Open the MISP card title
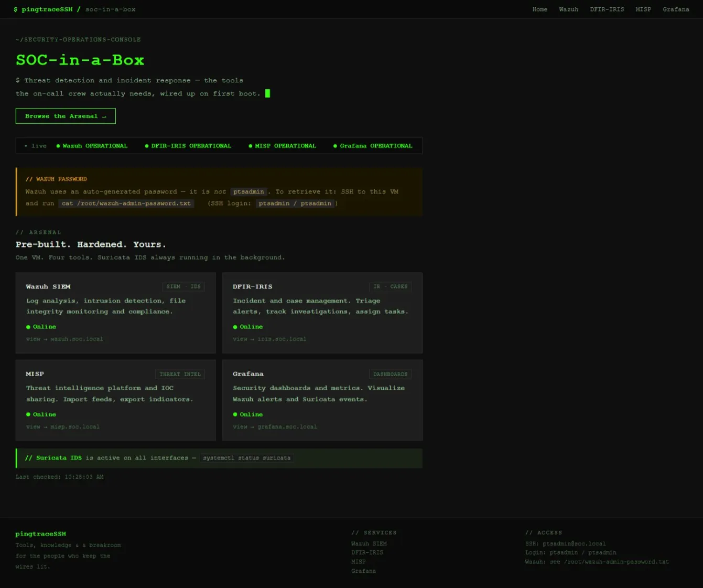Image resolution: width=703 pixels, height=588 pixels. pyautogui.click(x=35, y=373)
